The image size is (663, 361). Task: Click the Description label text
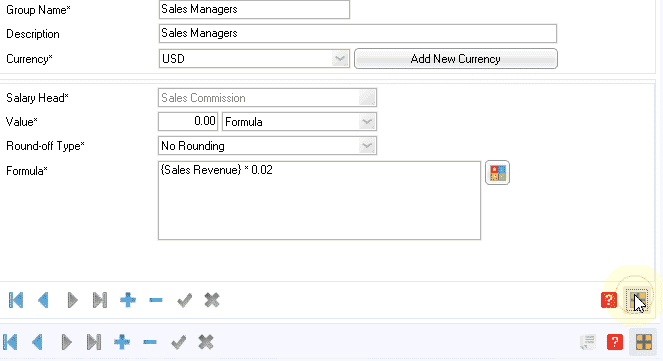coord(33,34)
